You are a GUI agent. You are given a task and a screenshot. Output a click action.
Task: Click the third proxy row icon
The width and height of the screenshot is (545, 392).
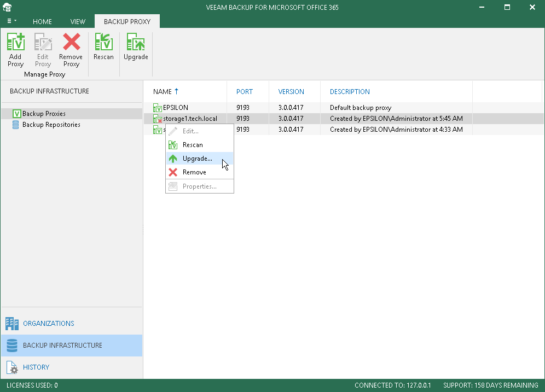158,130
